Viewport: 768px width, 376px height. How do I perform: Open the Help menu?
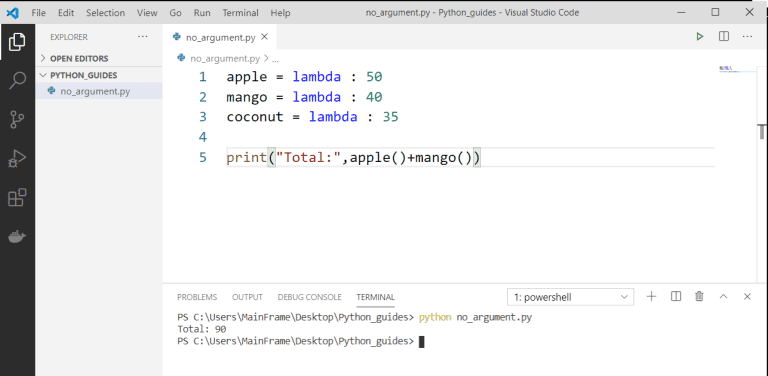pos(280,13)
